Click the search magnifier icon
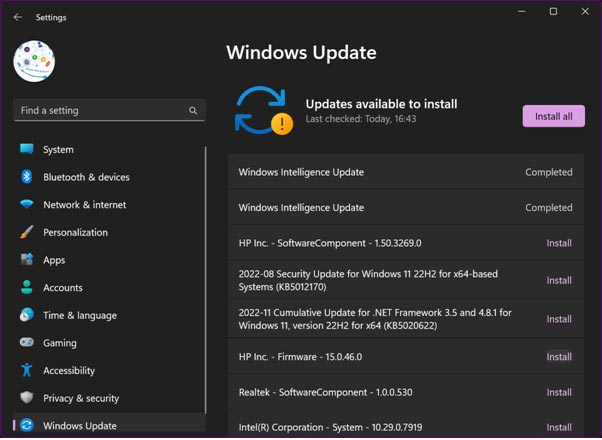 [x=193, y=111]
